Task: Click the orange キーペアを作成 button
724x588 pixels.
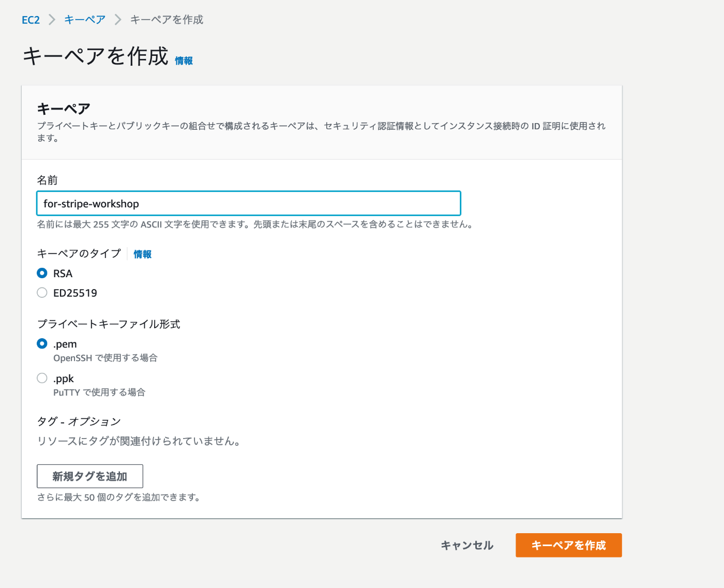Action: 568,545
